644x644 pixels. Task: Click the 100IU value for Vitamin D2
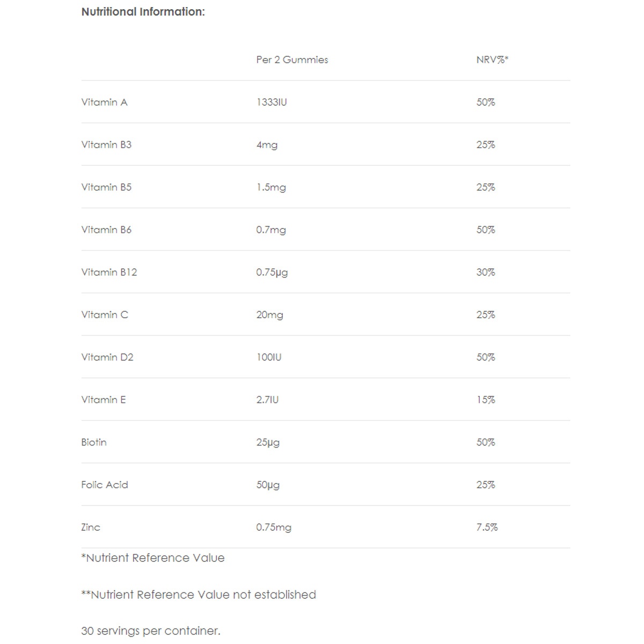(269, 357)
